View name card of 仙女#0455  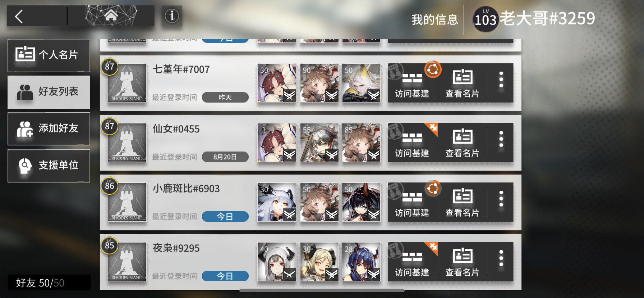coord(463,143)
